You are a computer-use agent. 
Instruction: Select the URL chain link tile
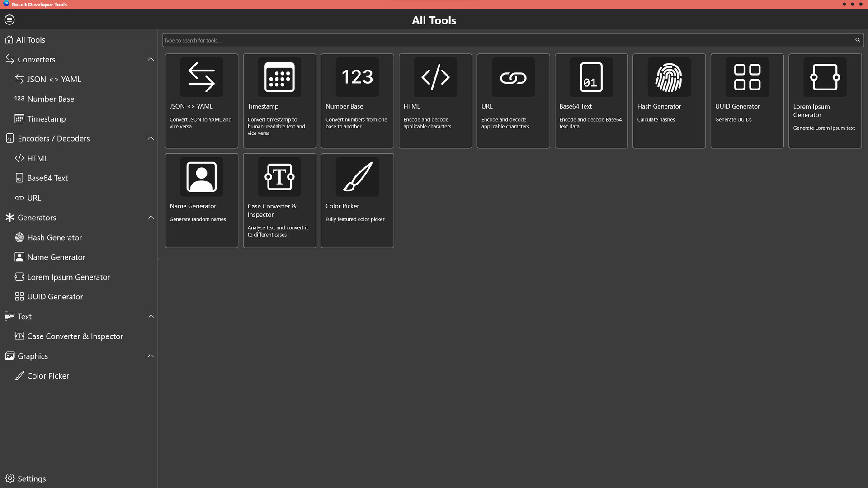click(513, 77)
